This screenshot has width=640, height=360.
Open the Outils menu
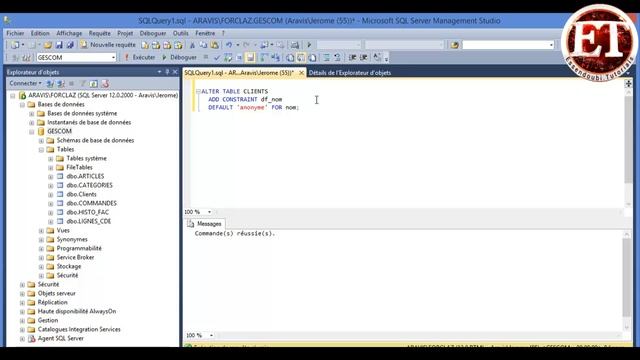coord(180,33)
